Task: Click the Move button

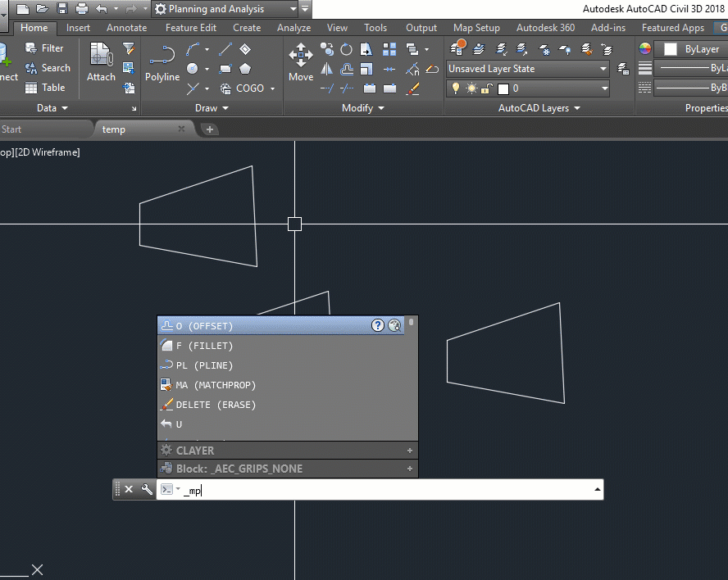Action: tap(301, 61)
